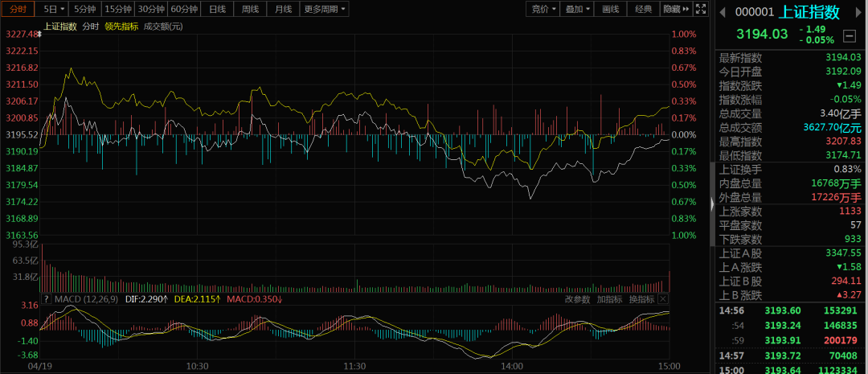The height and width of the screenshot is (374, 868).
Task: Click the 下跌家数 value 933
Action: tap(853, 240)
